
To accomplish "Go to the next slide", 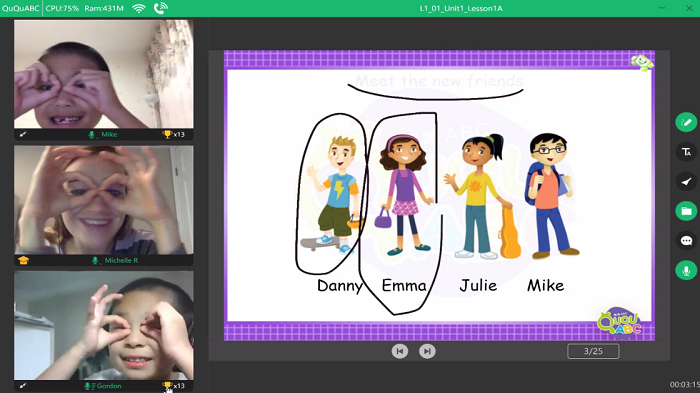I will tap(427, 351).
